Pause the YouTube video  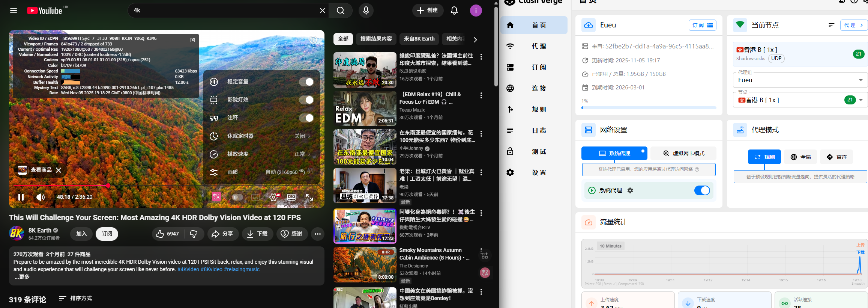pyautogui.click(x=21, y=197)
